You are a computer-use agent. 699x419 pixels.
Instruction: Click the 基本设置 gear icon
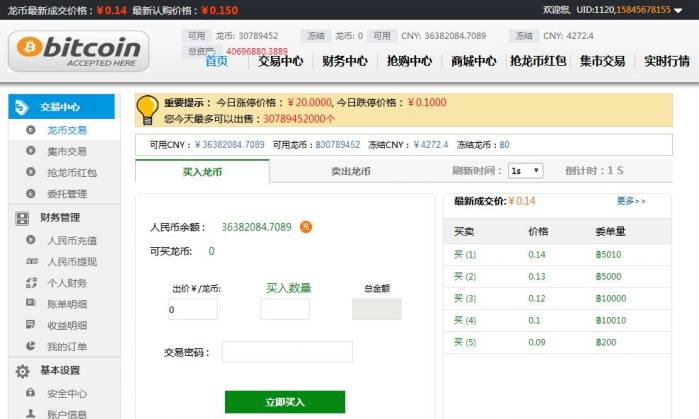coord(22,370)
